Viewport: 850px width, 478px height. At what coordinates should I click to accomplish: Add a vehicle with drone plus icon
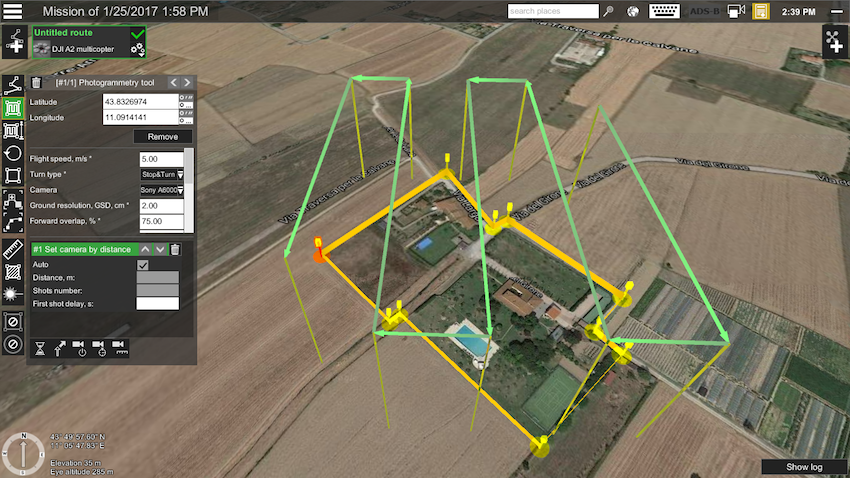pyautogui.click(x=835, y=41)
